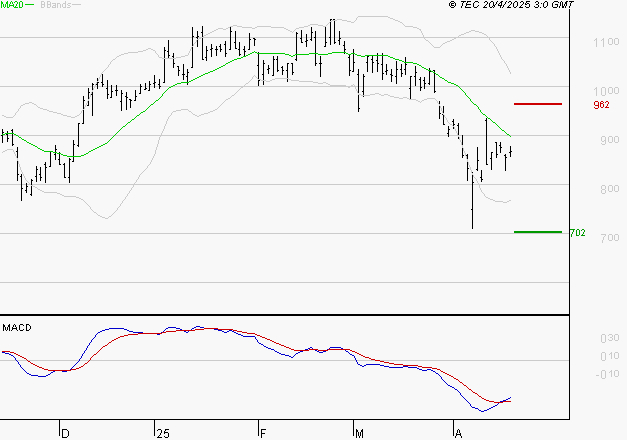Click the red 962 price label
The width and height of the screenshot is (627, 440).
601,105
